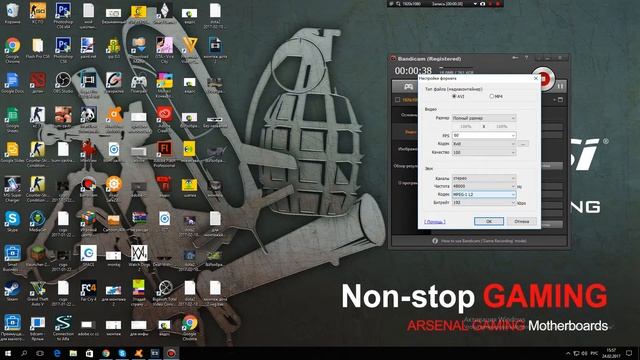The width and height of the screenshot is (640, 360).
Task: Select the Minecraft grass block desktop icon
Action: (x=38, y=255)
